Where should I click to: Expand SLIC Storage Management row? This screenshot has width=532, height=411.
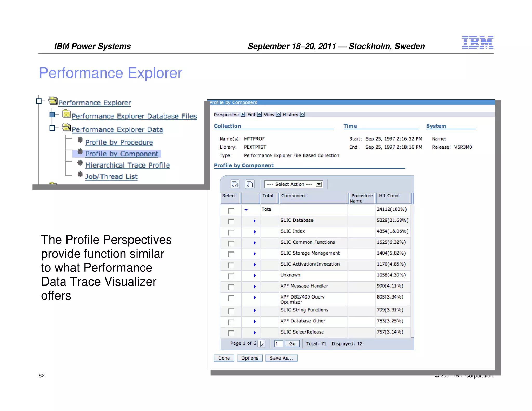pos(255,254)
